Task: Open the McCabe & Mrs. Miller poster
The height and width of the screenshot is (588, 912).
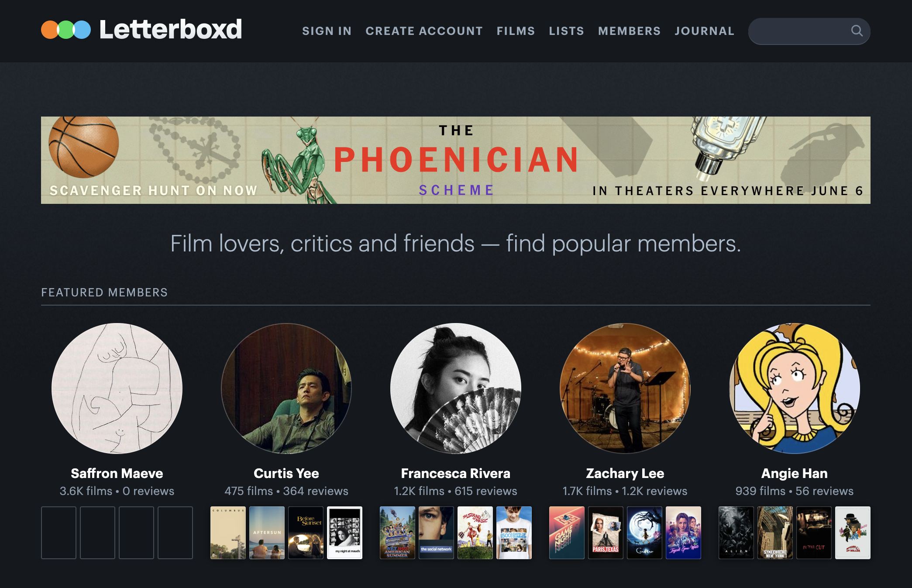Action: (853, 533)
